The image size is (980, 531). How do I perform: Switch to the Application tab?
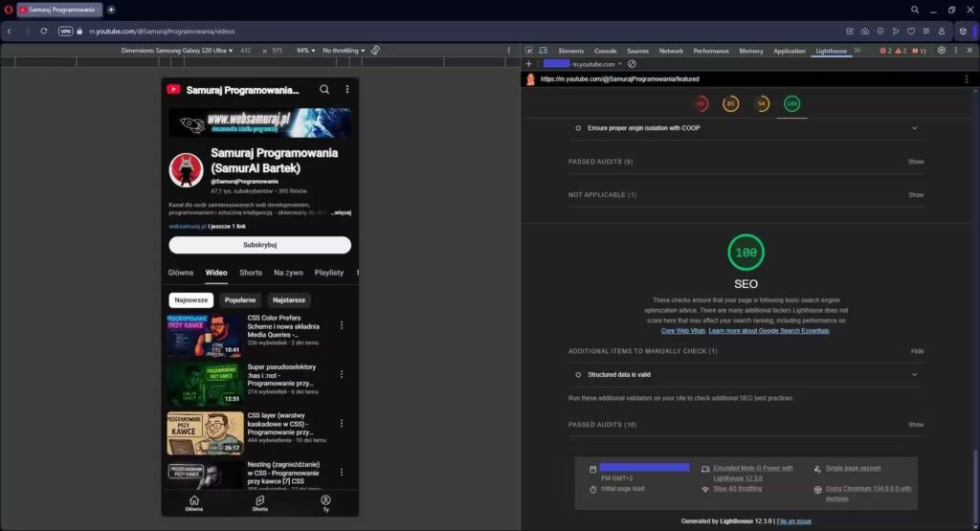[790, 51]
